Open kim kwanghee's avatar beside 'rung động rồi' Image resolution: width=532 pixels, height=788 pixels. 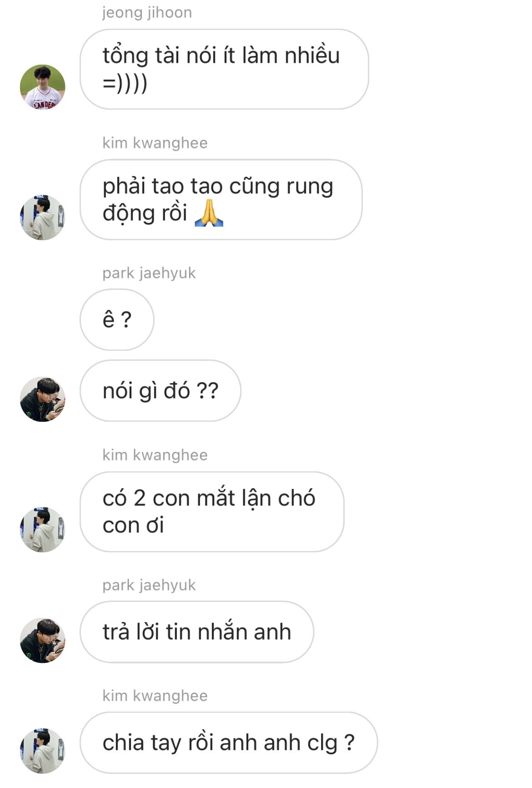point(43,217)
